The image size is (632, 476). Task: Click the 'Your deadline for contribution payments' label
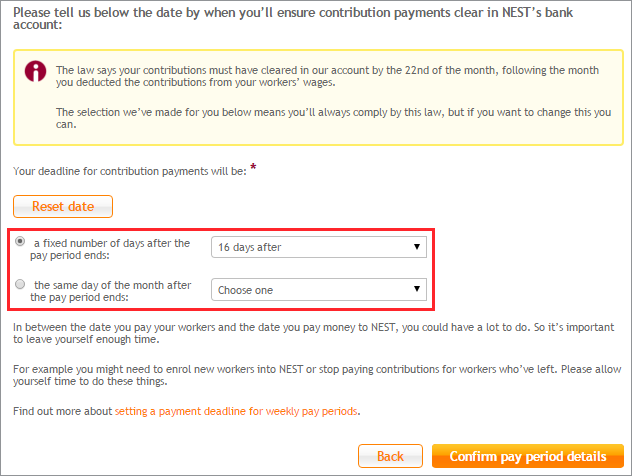click(x=130, y=171)
